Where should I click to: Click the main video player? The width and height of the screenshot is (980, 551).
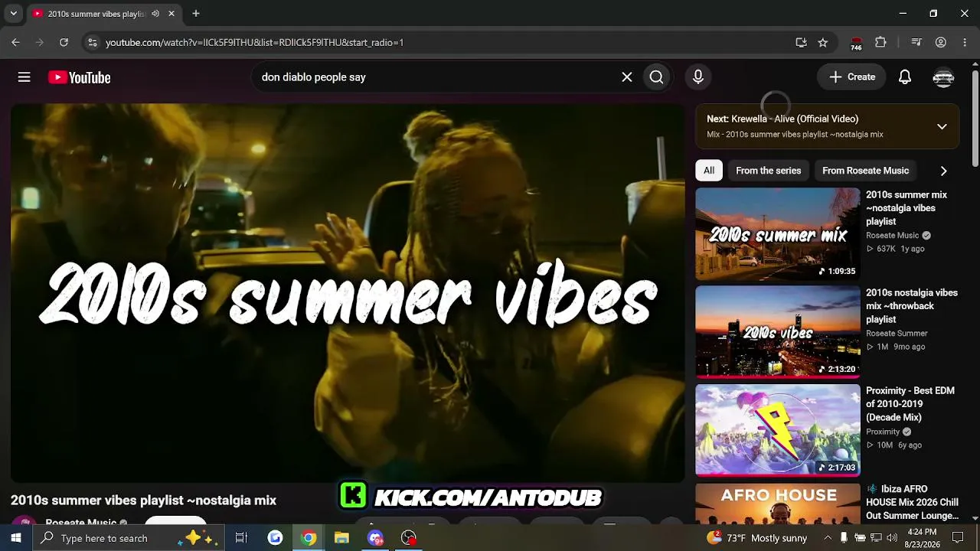[x=348, y=292]
